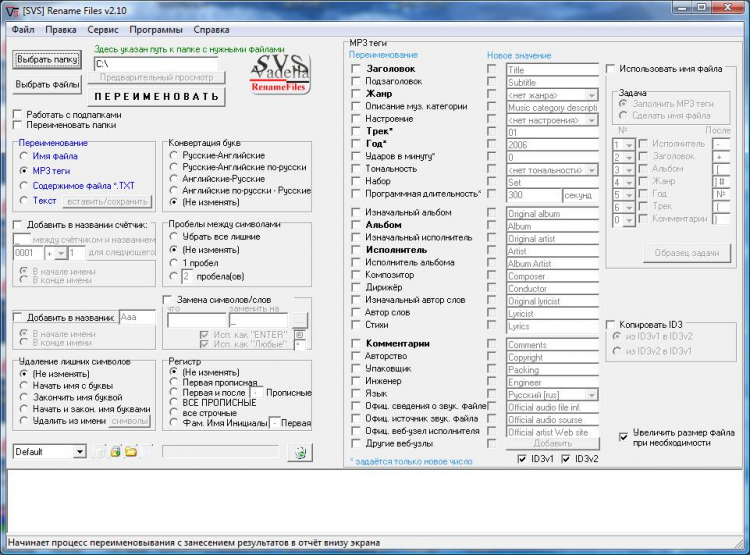Click the Composer new value field

(552, 276)
